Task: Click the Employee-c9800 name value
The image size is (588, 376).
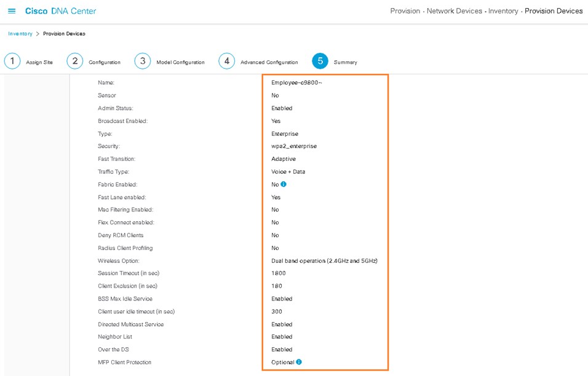Action: (296, 82)
